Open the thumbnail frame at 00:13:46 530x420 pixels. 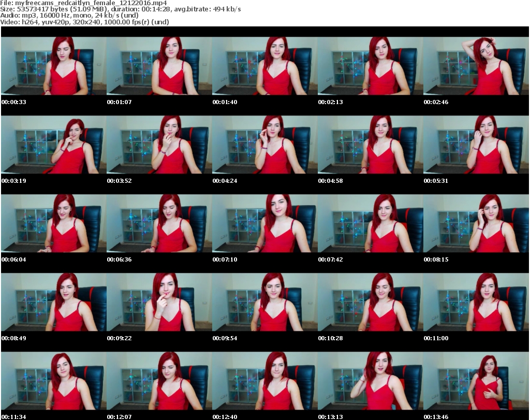pos(476,381)
